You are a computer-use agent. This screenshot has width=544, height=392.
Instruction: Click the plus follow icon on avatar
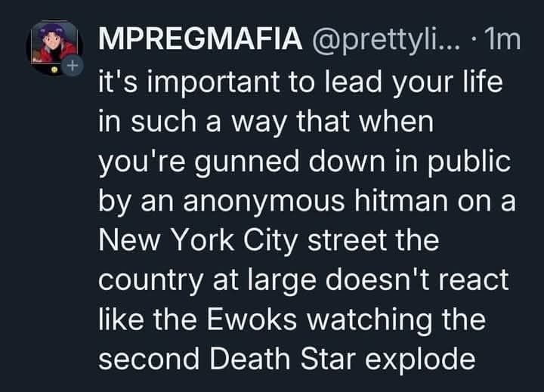pyautogui.click(x=73, y=65)
